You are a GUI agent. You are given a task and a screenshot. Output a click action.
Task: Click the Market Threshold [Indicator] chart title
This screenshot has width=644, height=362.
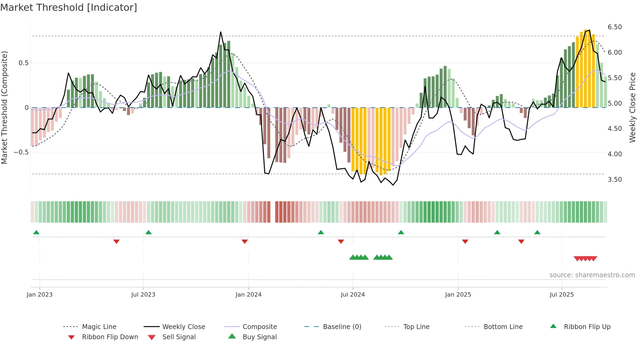(69, 8)
